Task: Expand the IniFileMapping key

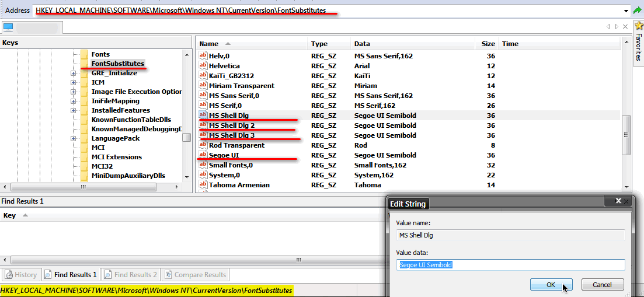Action: [74, 101]
